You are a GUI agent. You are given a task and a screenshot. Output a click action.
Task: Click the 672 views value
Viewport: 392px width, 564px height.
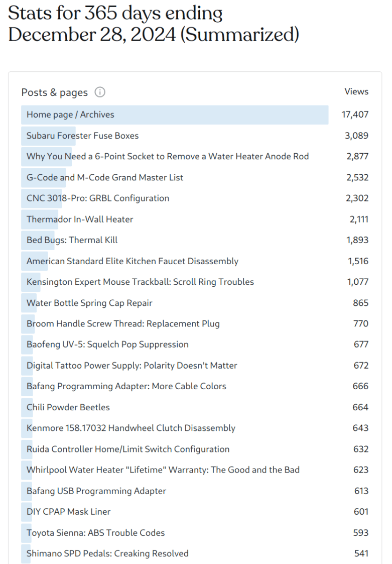point(361,366)
